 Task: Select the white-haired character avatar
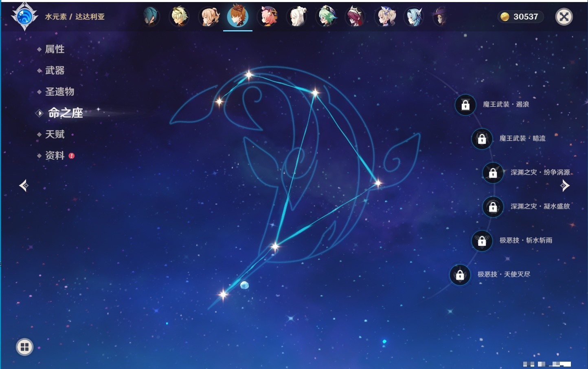tap(297, 17)
